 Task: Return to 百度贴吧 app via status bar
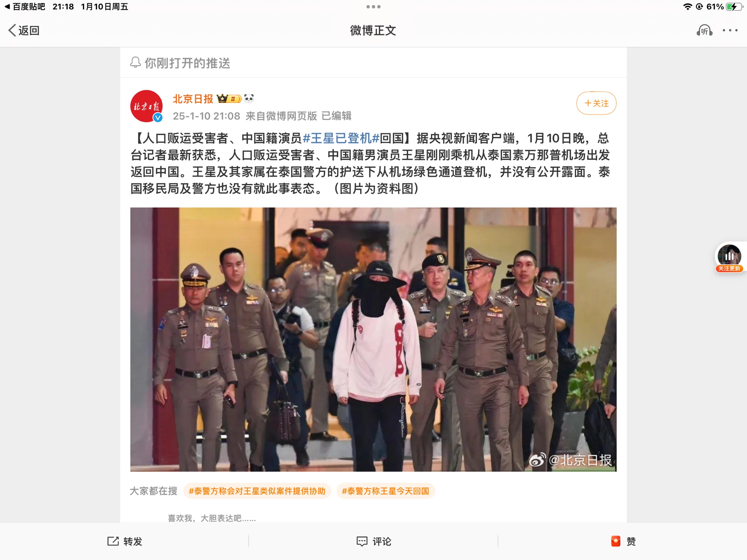[x=25, y=7]
